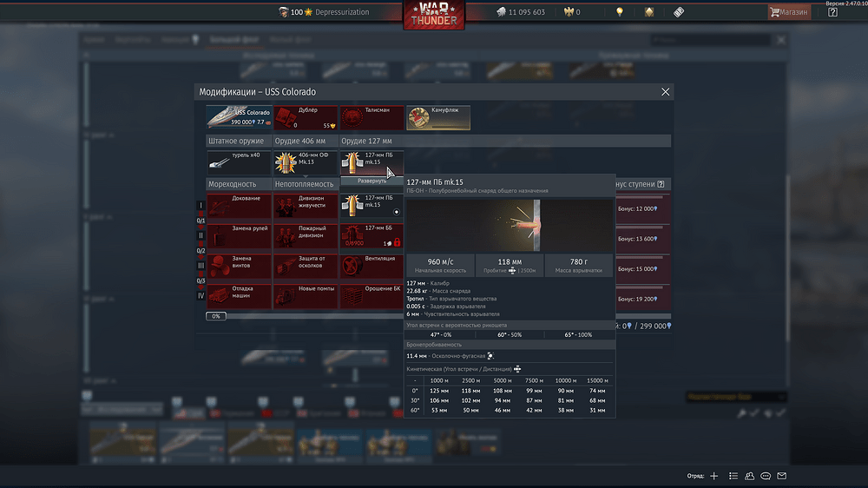Select the Замена винтов modification

(x=239, y=266)
